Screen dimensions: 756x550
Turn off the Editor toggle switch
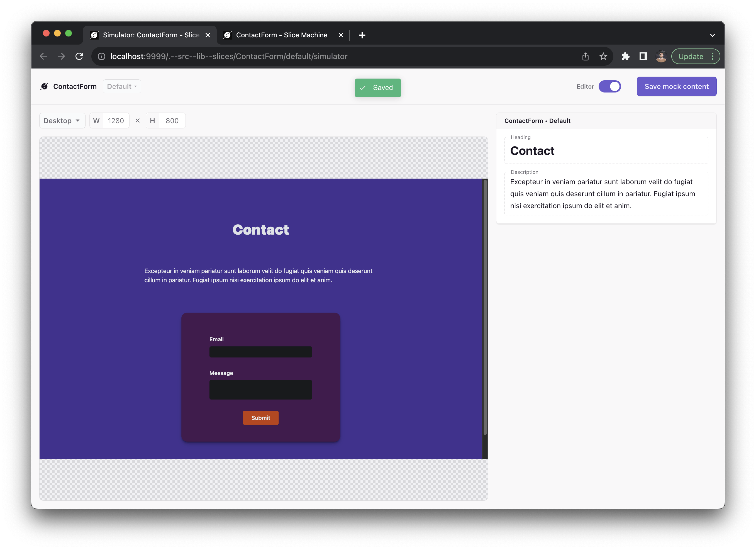click(x=610, y=86)
